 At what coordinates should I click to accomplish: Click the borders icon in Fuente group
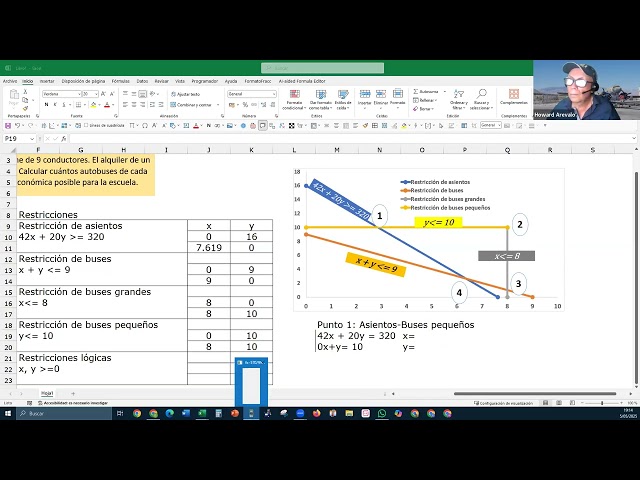pos(79,105)
